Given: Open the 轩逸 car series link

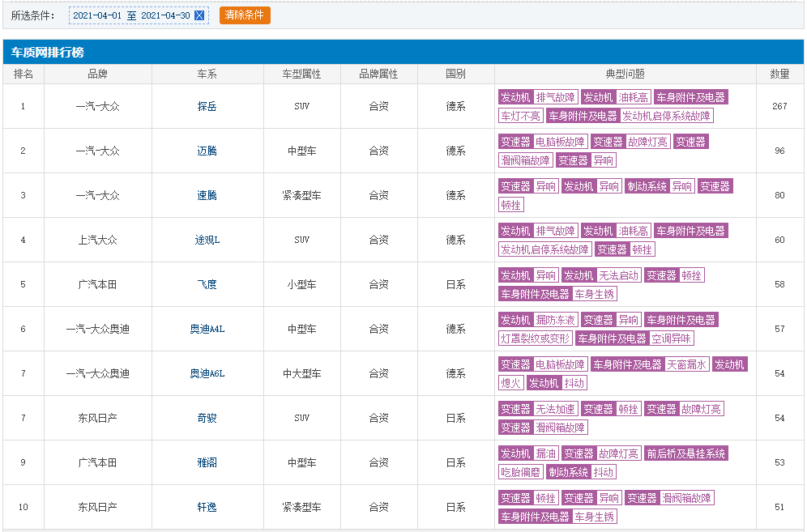Looking at the screenshot, I should click(207, 507).
